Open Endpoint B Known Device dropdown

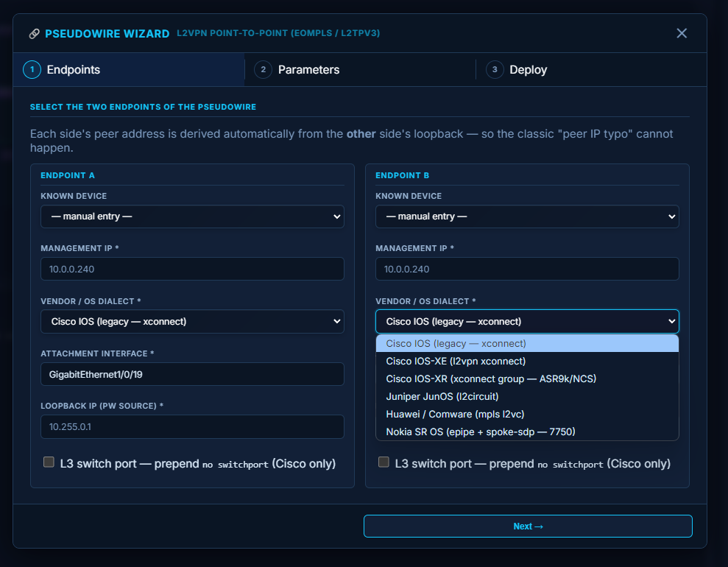pos(527,216)
